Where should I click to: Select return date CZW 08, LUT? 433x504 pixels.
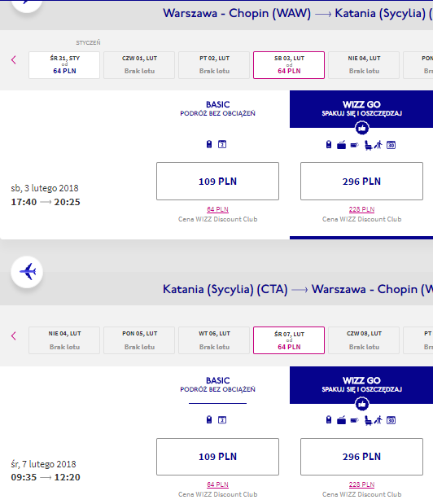coord(364,340)
